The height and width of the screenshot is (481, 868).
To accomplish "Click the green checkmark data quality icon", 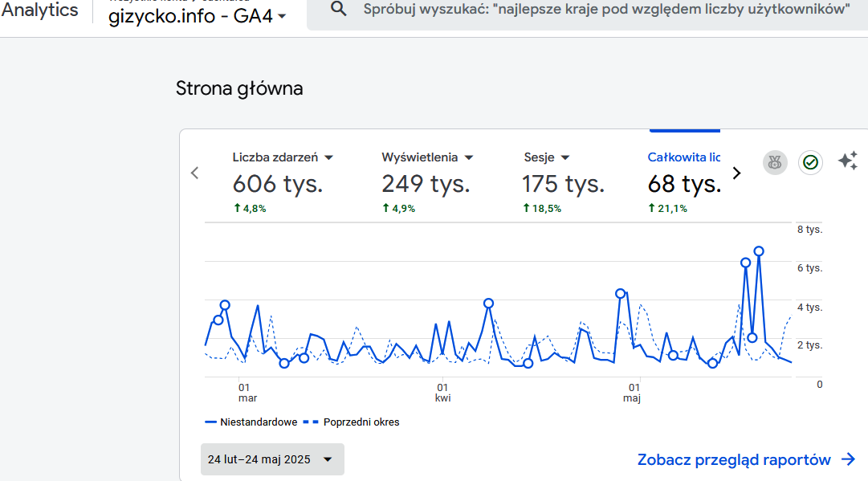I will coord(811,162).
